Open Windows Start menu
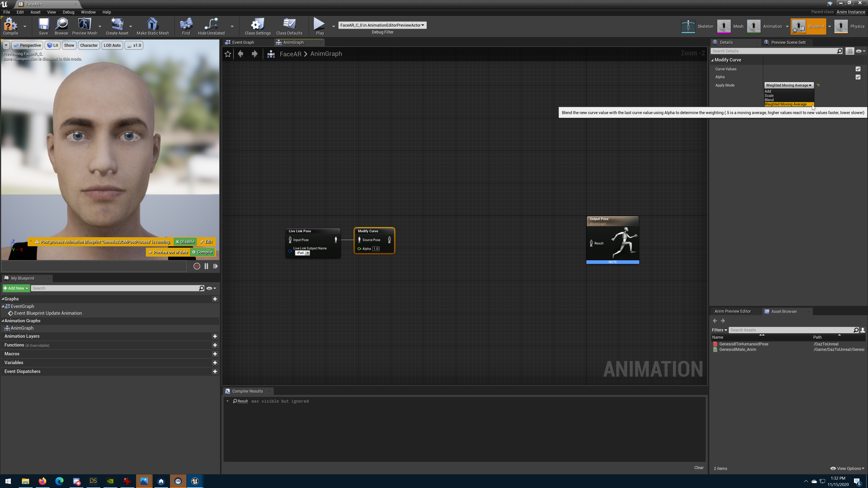The width and height of the screenshot is (868, 488). point(8,481)
